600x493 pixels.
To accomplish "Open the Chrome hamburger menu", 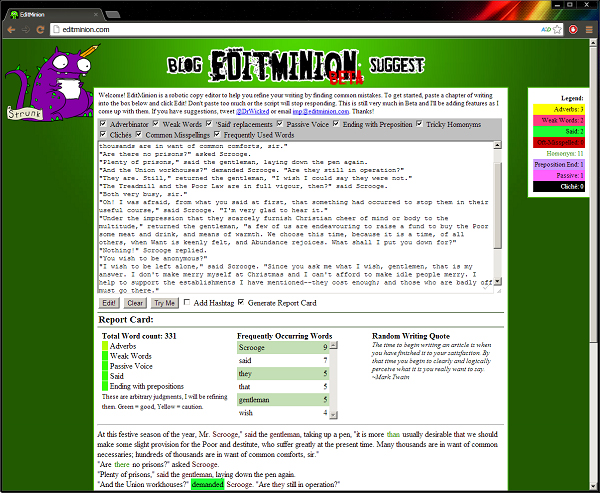I will coord(589,29).
